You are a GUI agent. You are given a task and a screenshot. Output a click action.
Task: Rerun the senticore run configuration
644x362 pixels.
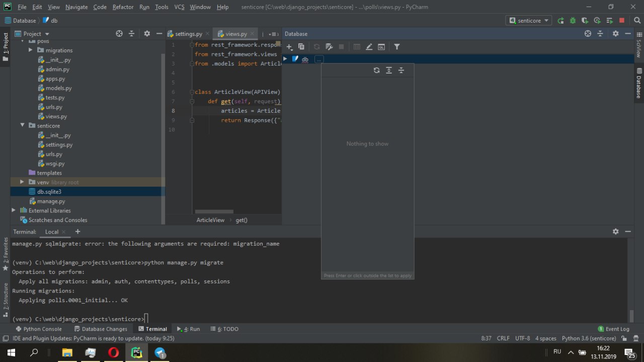point(560,21)
